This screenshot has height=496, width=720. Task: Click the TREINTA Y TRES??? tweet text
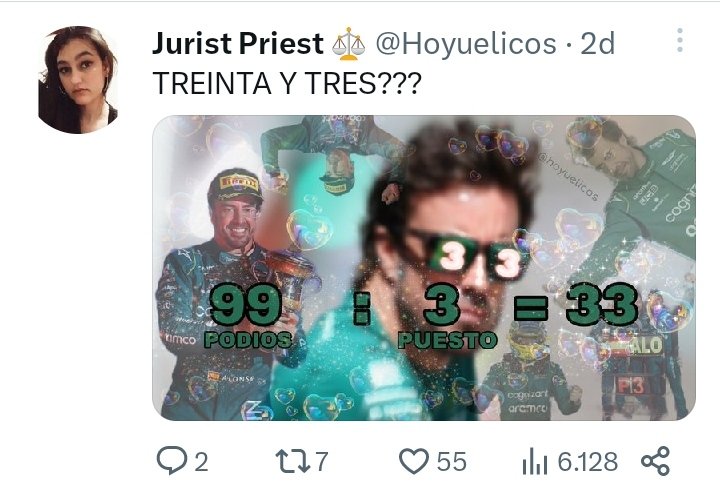(x=287, y=83)
